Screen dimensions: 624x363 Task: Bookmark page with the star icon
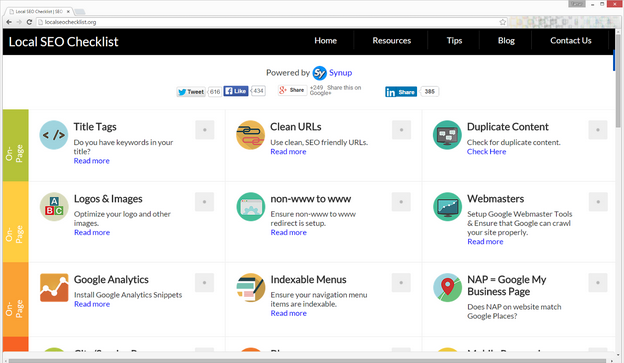[503, 22]
